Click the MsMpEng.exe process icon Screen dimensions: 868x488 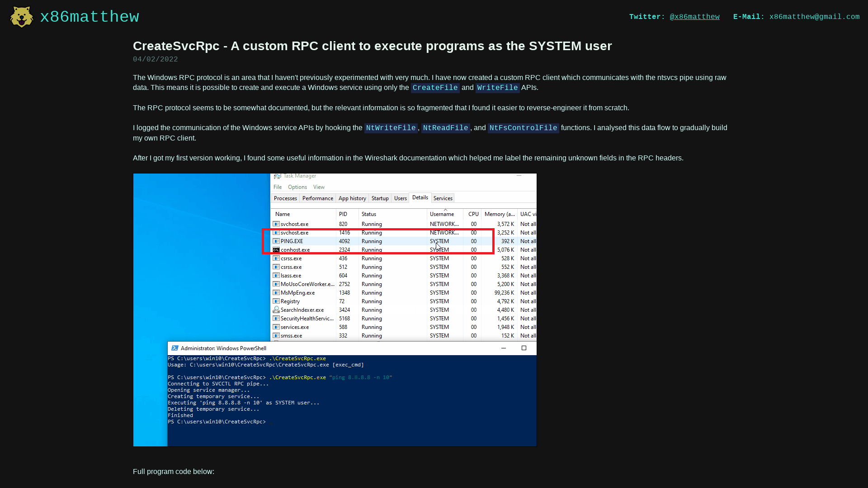pyautogui.click(x=276, y=293)
